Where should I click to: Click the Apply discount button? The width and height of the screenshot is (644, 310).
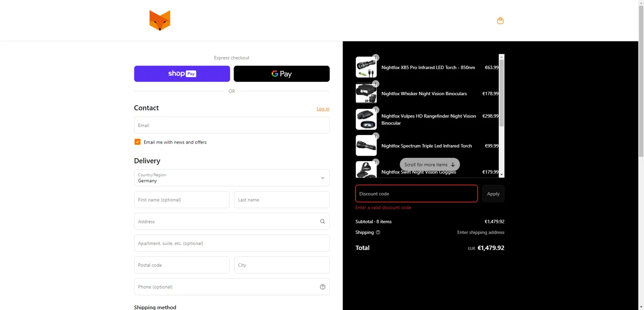[x=493, y=194]
